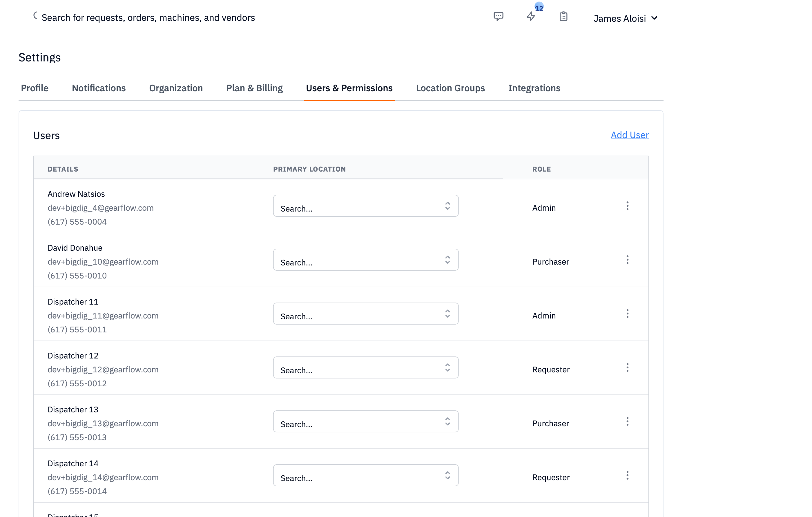The width and height of the screenshot is (812, 517).
Task: Click email dev+bigdig_12@gearflow.com
Action: tap(103, 370)
